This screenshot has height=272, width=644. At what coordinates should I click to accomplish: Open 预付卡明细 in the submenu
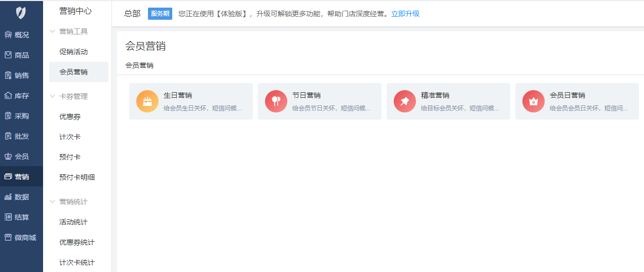tap(77, 177)
